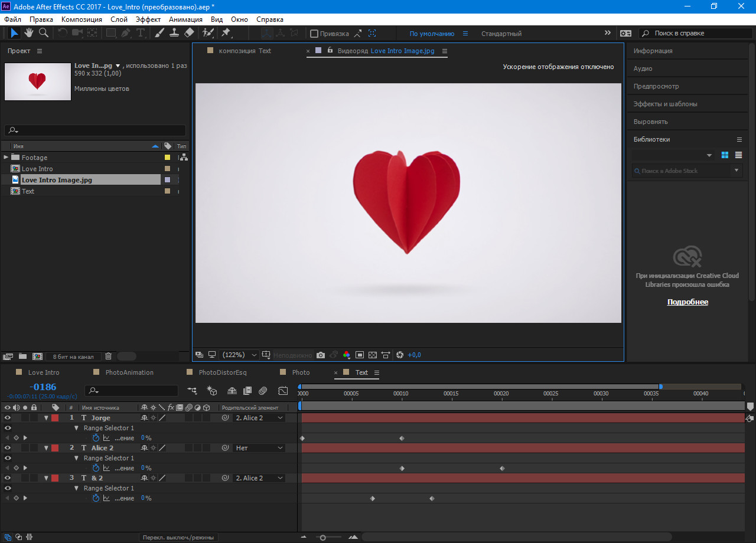
Task: Click the heart thumbnail in Project panel
Action: click(x=38, y=81)
